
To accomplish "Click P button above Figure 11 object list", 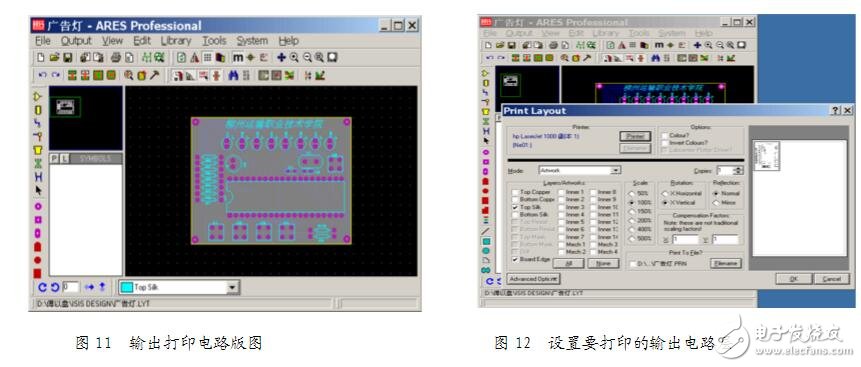I will [54, 158].
